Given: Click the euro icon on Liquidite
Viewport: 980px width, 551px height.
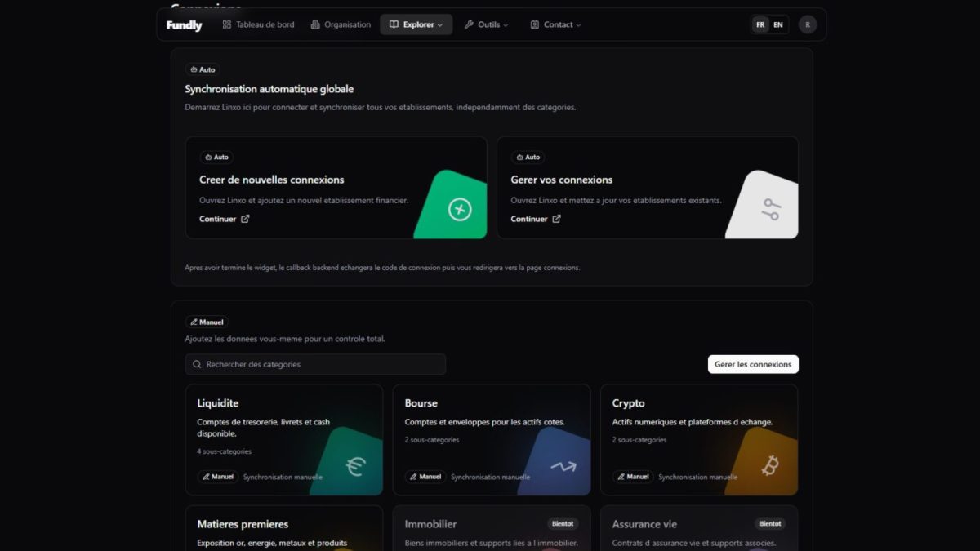Looking at the screenshot, I should [355, 466].
